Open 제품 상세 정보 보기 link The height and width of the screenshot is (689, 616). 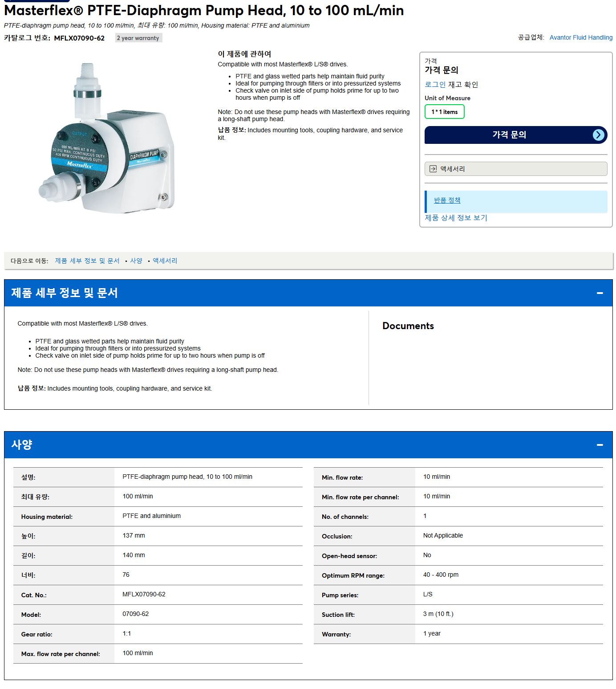click(456, 218)
